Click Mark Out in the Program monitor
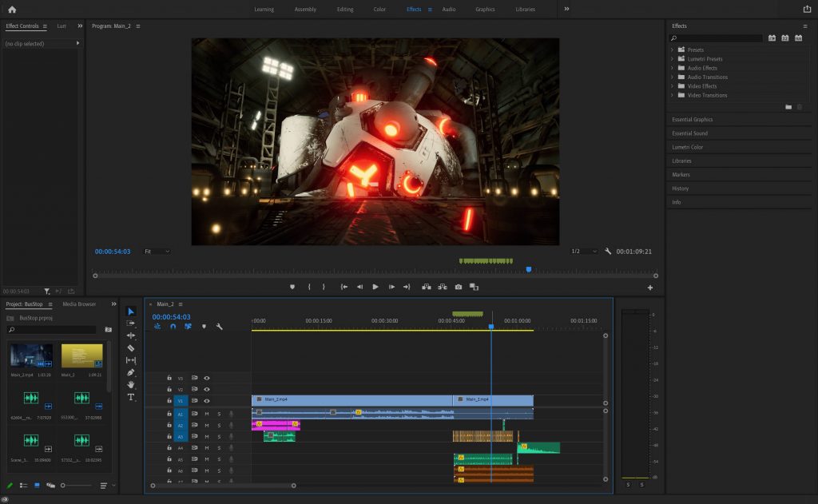 tap(324, 287)
